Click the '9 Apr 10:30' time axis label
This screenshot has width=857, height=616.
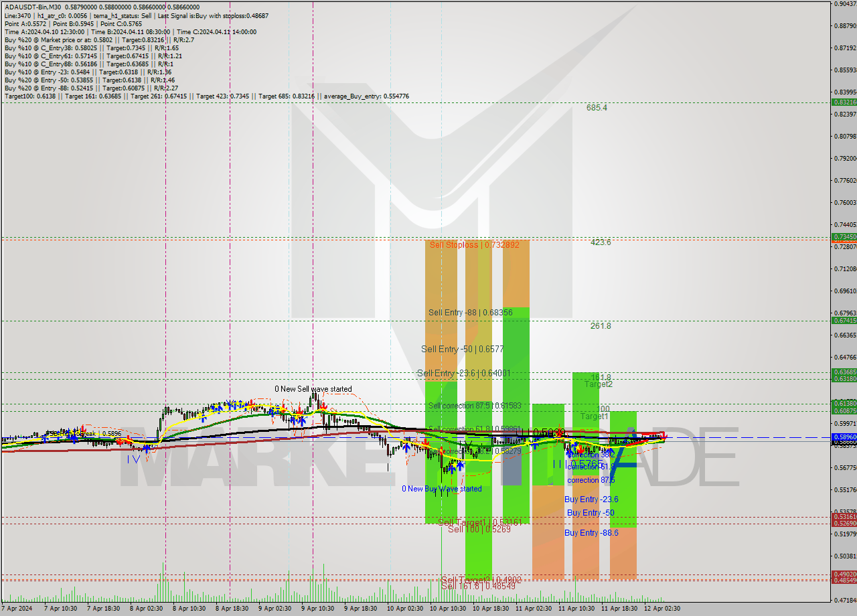coord(317,609)
